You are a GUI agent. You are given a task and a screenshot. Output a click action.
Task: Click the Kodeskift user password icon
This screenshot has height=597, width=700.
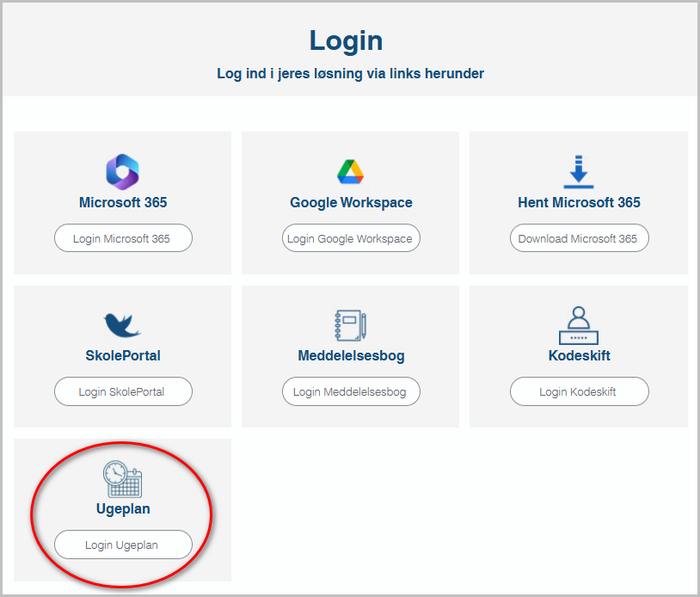579,325
